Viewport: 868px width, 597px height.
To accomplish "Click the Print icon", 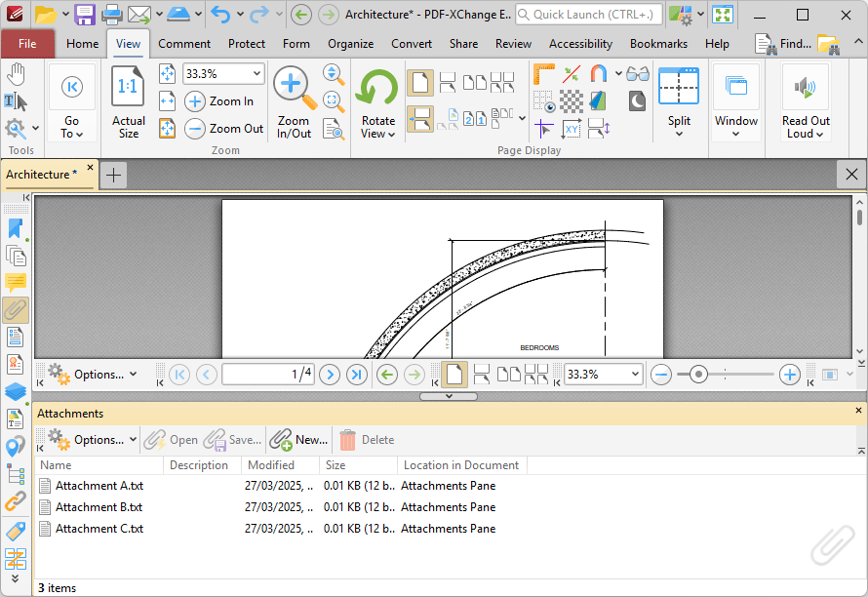I will pyautogui.click(x=112, y=15).
